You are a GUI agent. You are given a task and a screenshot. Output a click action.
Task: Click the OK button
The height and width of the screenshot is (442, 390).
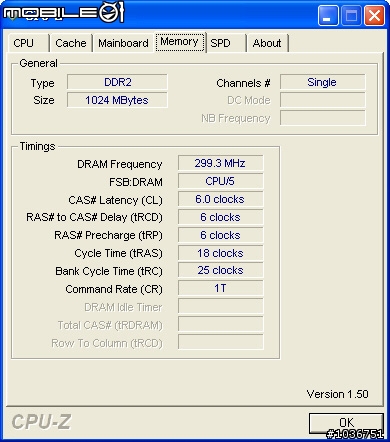click(346, 423)
